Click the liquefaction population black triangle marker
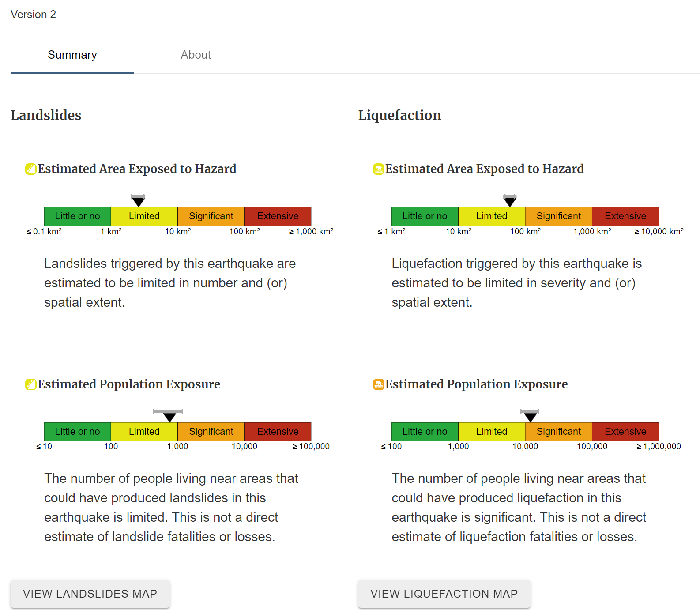This screenshot has width=700, height=610. click(x=530, y=417)
